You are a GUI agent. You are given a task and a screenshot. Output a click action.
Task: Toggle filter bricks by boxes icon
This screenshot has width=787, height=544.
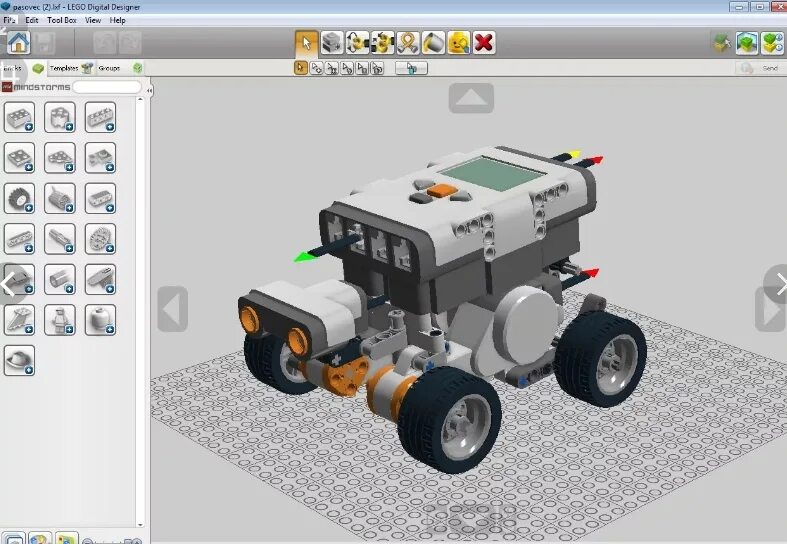pyautogui.click(x=66, y=539)
